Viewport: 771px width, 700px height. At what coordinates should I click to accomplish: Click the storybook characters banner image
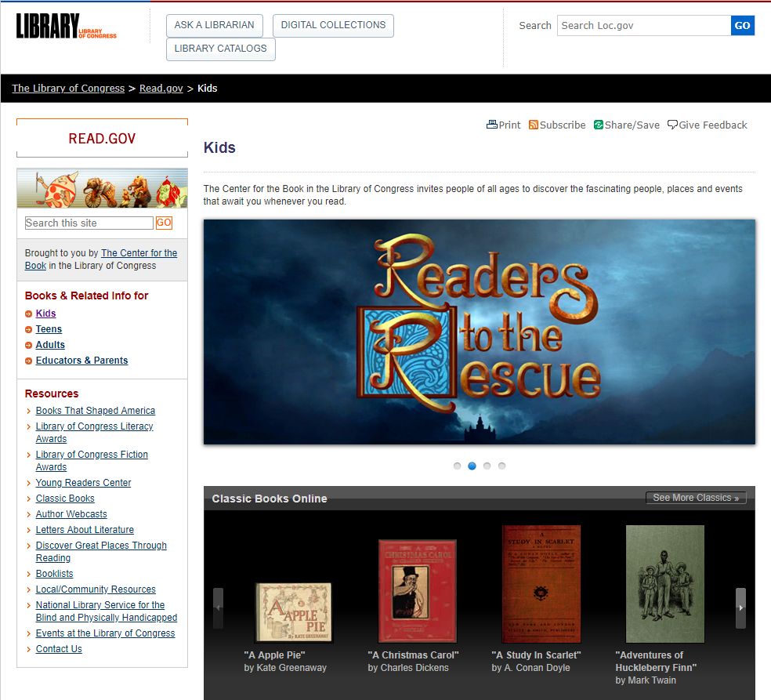click(103, 188)
